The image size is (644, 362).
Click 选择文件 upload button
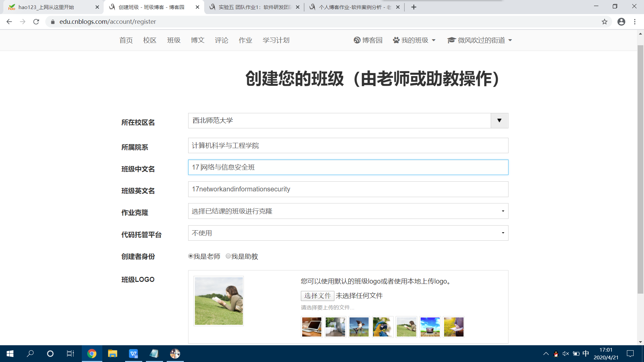click(317, 296)
